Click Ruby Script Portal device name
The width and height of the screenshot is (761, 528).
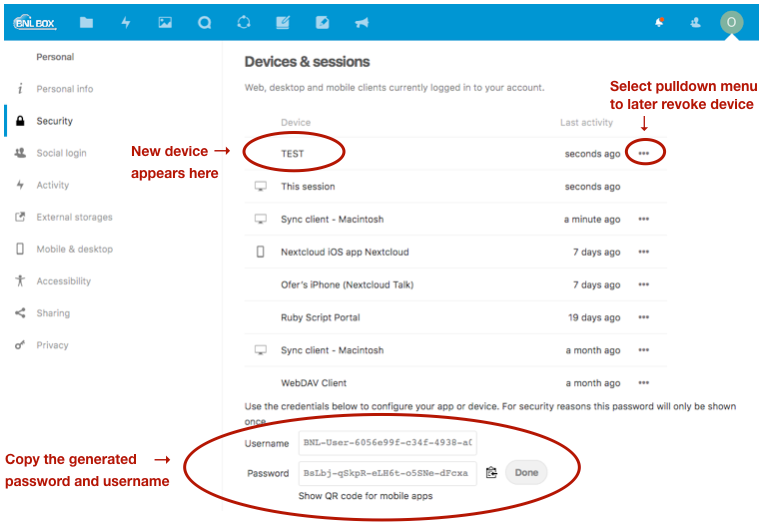pos(320,317)
